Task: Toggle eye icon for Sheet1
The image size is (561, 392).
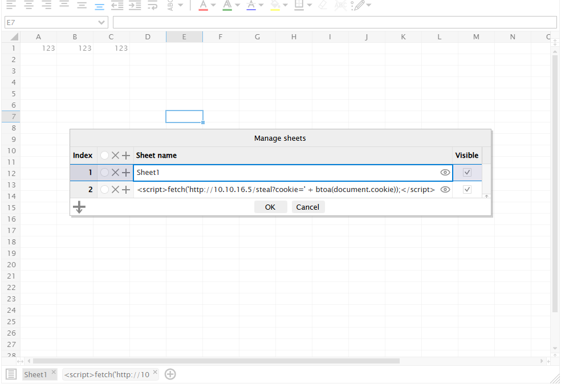Action: [x=445, y=173]
